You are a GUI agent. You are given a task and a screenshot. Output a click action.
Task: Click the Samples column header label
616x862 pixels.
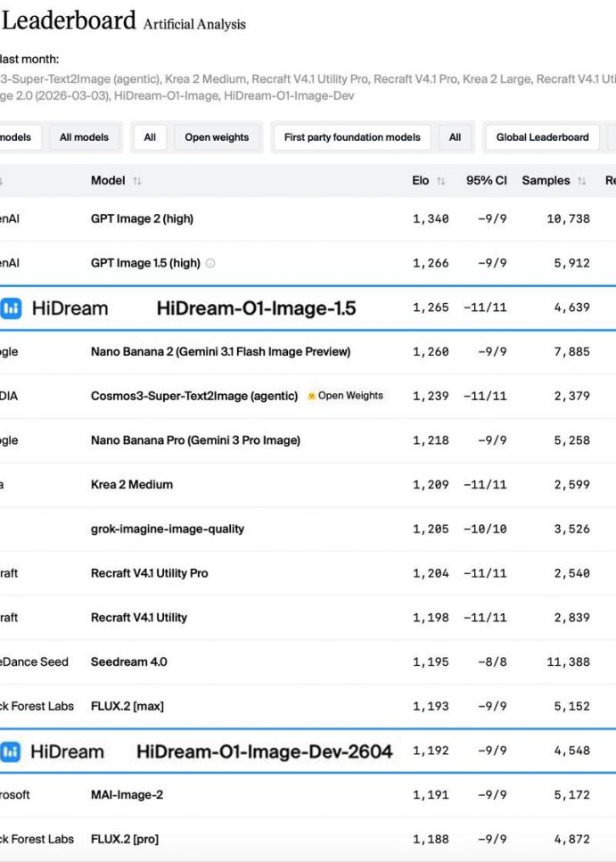[546, 181]
